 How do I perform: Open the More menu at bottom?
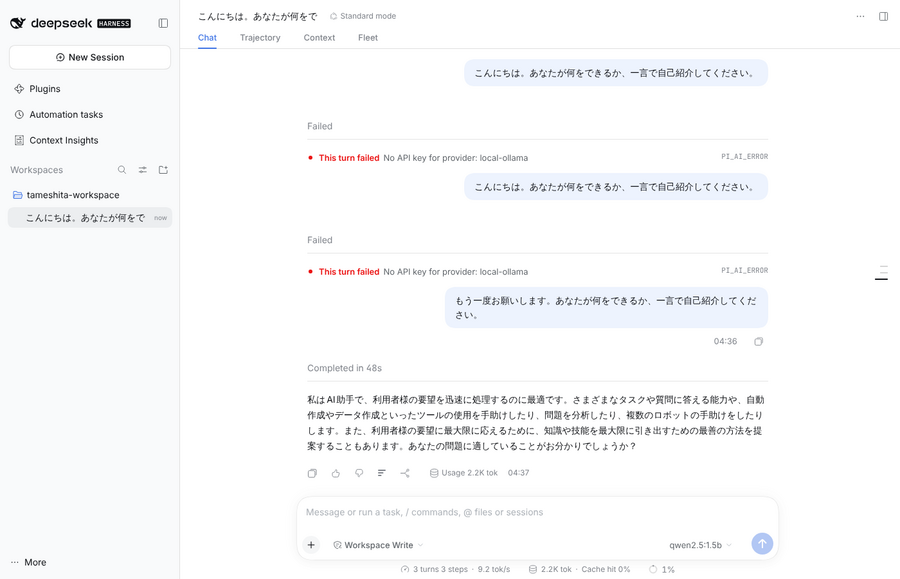click(x=29, y=562)
